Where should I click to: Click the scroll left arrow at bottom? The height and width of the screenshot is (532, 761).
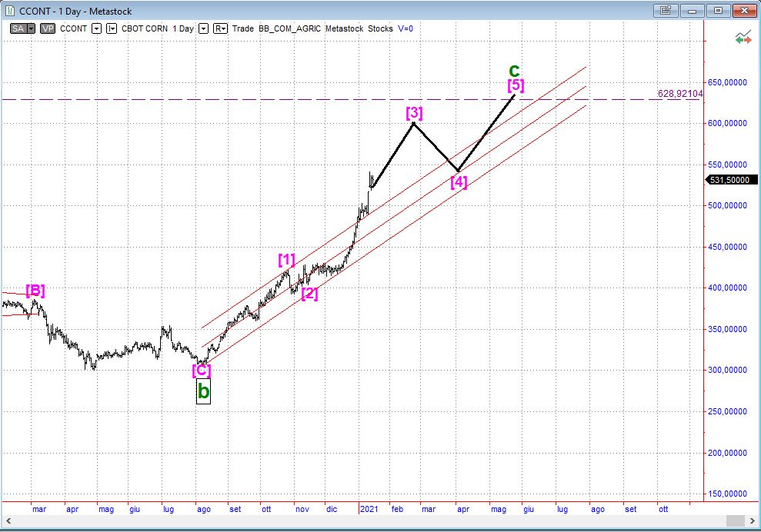[x=8, y=521]
